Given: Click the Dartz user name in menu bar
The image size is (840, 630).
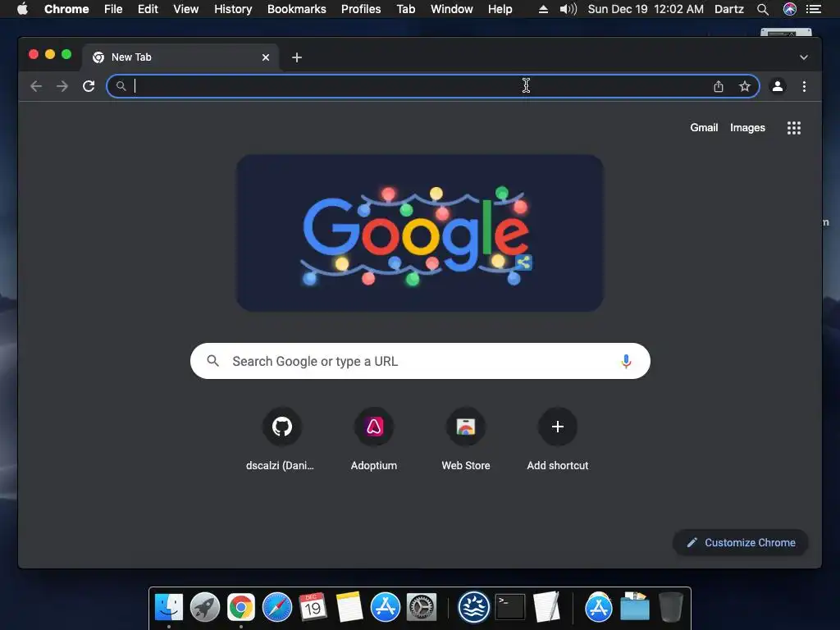Looking at the screenshot, I should [x=729, y=9].
